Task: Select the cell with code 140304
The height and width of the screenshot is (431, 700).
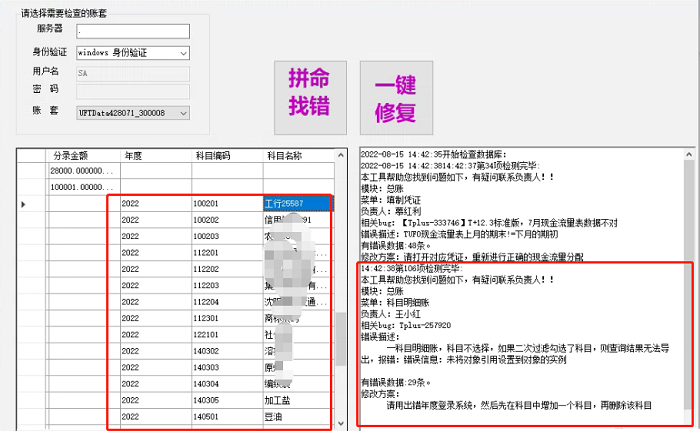Action: [228, 384]
